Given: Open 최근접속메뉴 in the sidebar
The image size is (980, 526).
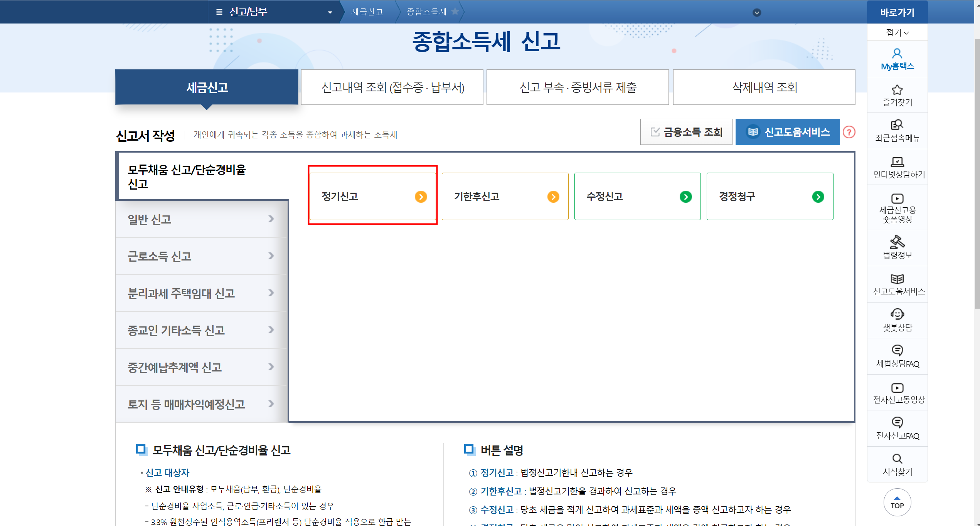Looking at the screenshot, I should (897, 131).
